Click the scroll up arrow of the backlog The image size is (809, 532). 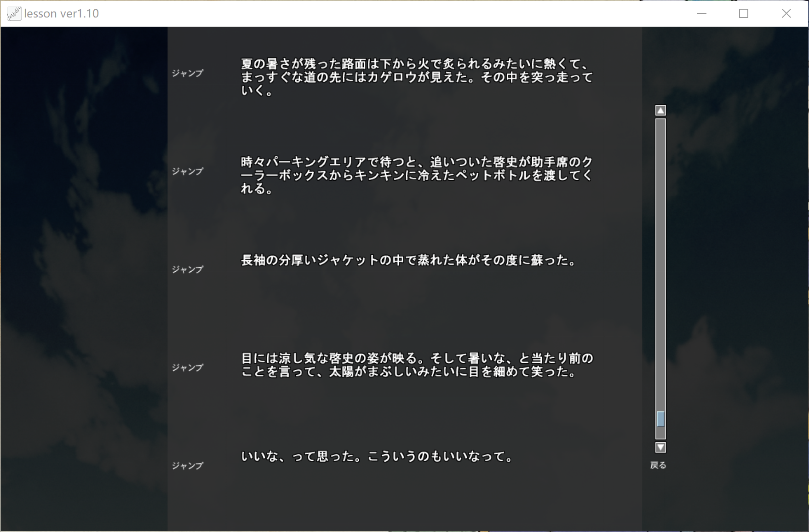(x=660, y=110)
